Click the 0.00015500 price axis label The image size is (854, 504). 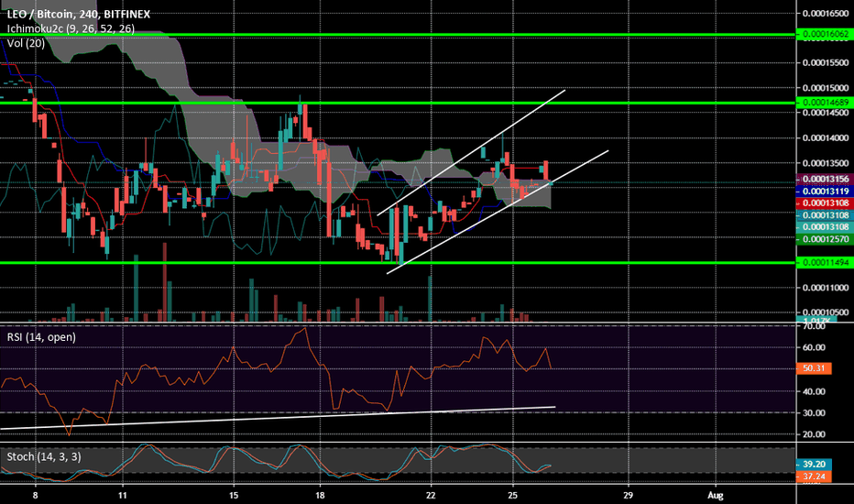point(826,62)
